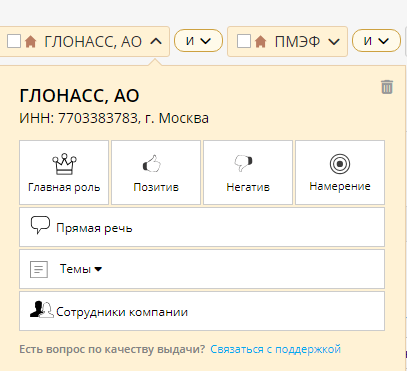Click the Сотрудники компании people icon
This screenshot has width=407, height=371.
(x=42, y=309)
